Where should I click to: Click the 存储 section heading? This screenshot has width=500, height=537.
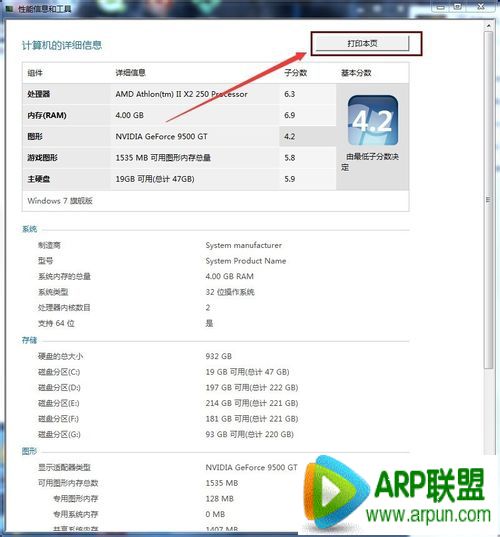[29, 340]
